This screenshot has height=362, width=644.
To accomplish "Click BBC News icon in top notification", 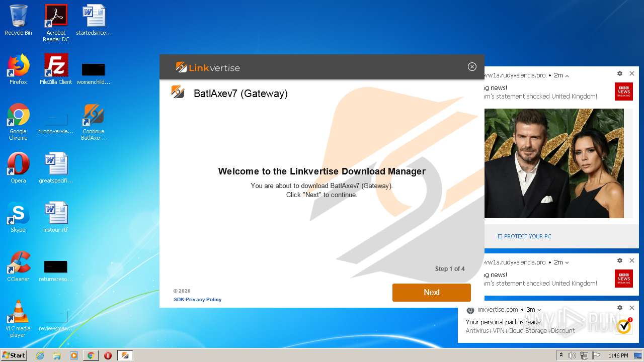I will tap(624, 92).
